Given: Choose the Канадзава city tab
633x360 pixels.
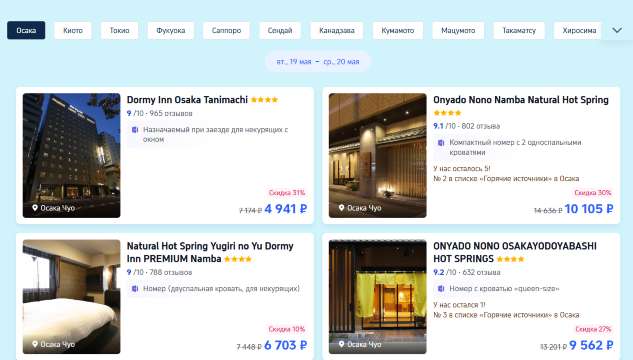Looking at the screenshot, I should (337, 30).
